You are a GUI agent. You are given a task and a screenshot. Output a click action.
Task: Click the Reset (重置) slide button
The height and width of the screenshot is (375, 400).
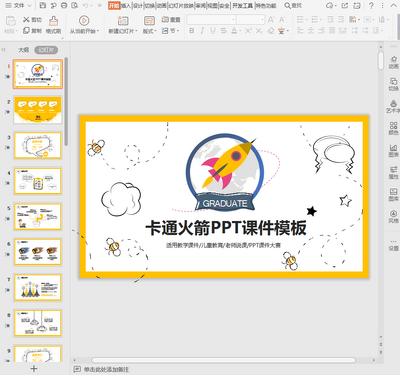tap(171, 20)
